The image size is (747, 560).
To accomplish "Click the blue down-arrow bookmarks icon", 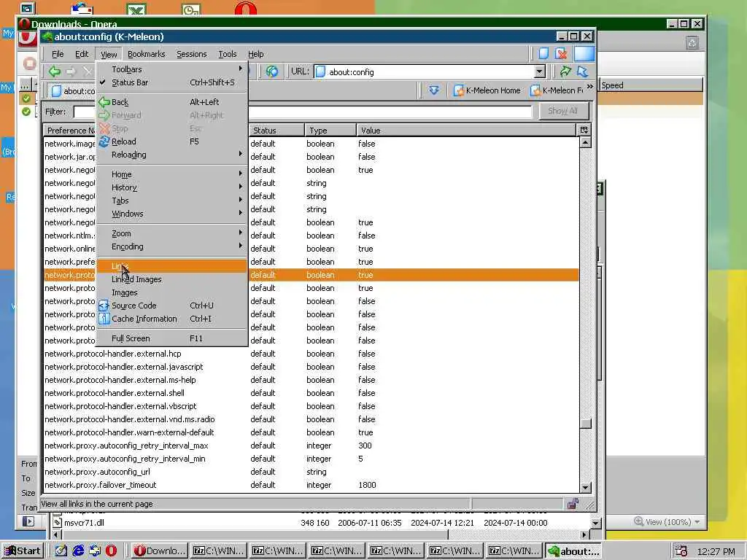I will [x=433, y=90].
